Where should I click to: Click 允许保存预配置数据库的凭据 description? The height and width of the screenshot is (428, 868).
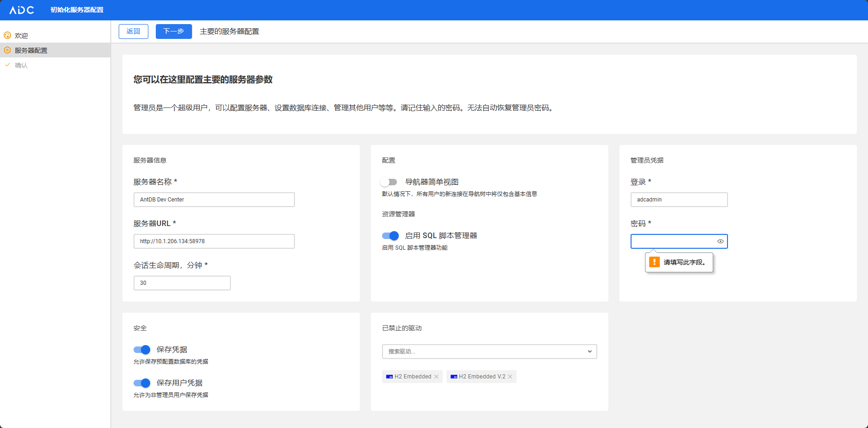171,362
